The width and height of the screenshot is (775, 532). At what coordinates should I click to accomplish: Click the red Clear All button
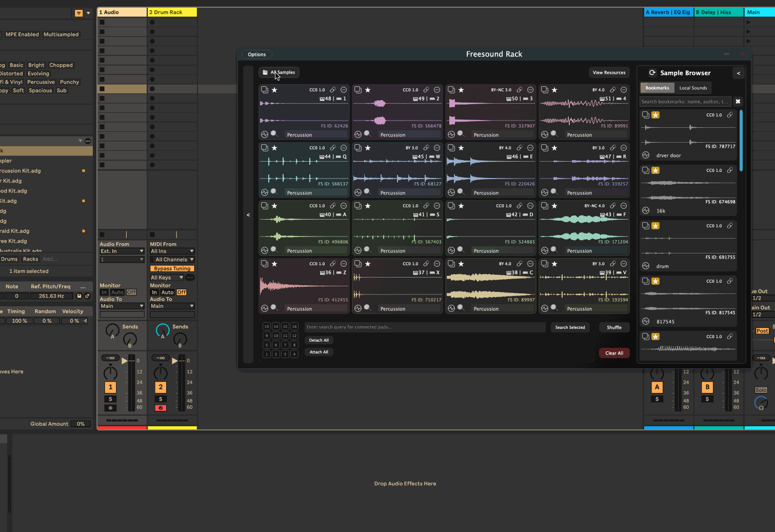[x=614, y=353]
